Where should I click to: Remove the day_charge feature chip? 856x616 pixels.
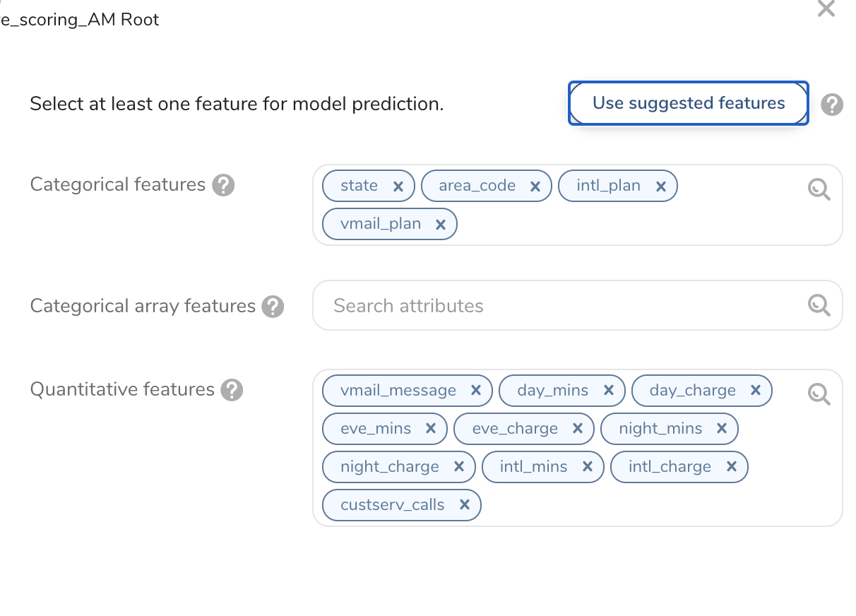[756, 391]
